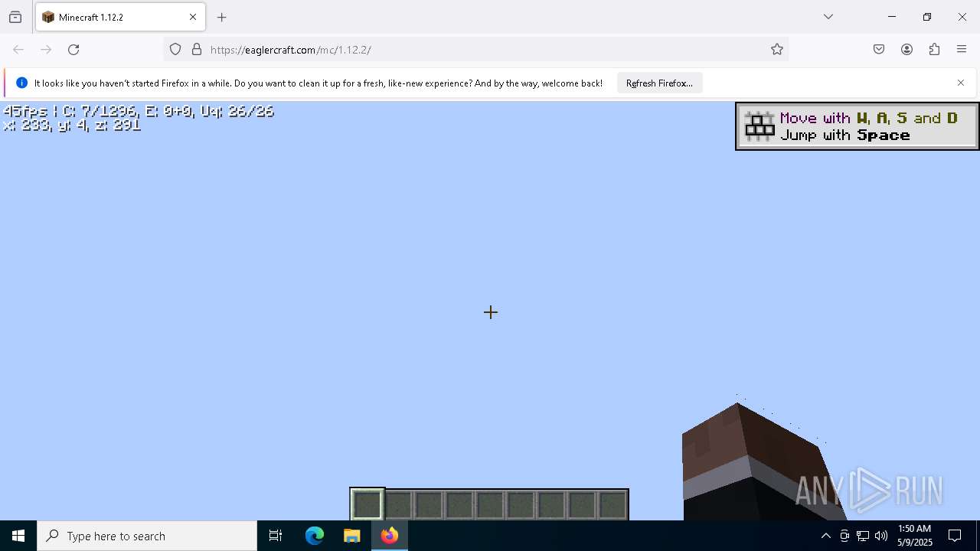
Task: Switch to the Minecraft 1.12.2 tab
Action: coord(120,17)
